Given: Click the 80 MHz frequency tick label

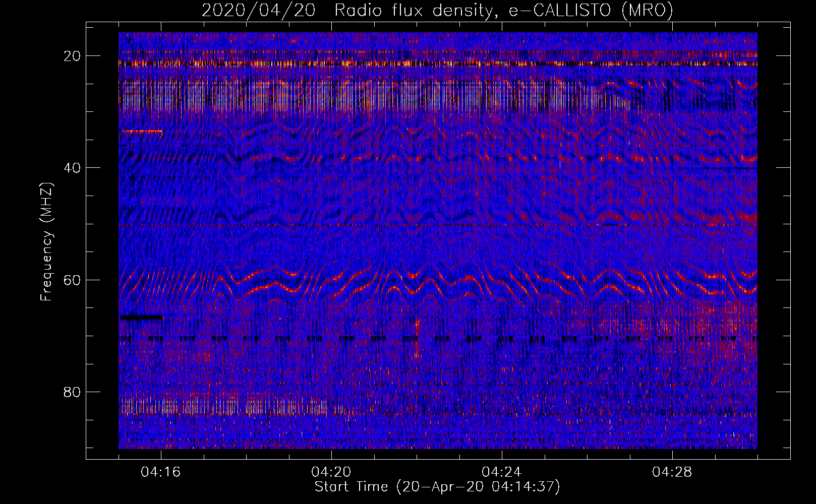Looking at the screenshot, I should pos(73,392).
